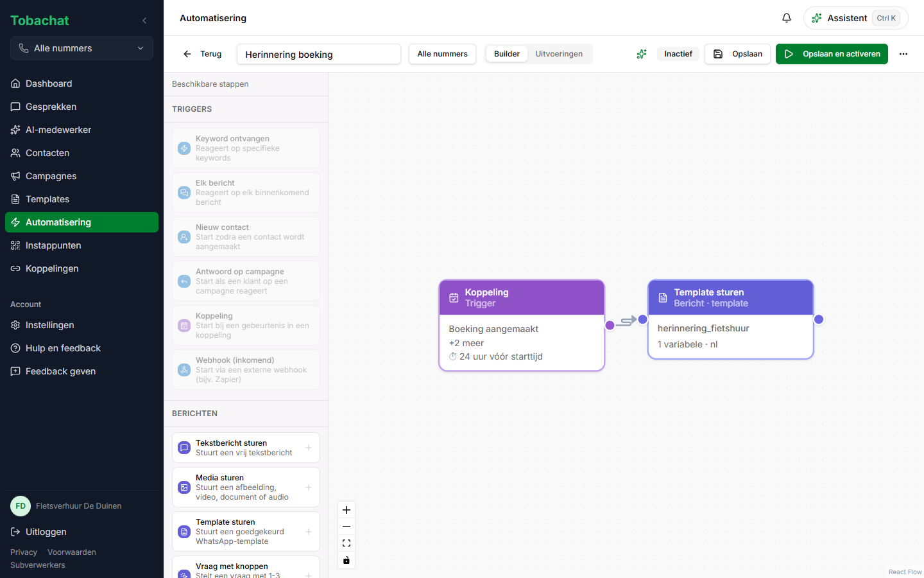The height and width of the screenshot is (578, 924).
Task: Add Template sturen step using plus icon
Action: (309, 532)
